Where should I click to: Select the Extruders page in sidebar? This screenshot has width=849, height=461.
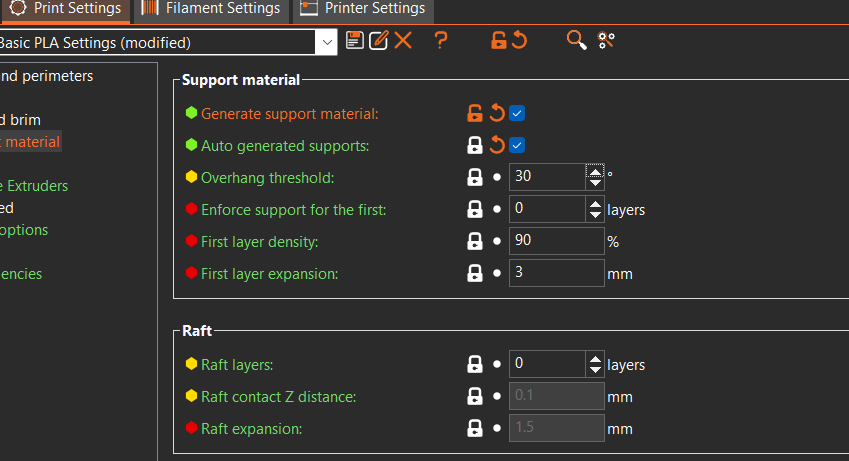(34, 186)
